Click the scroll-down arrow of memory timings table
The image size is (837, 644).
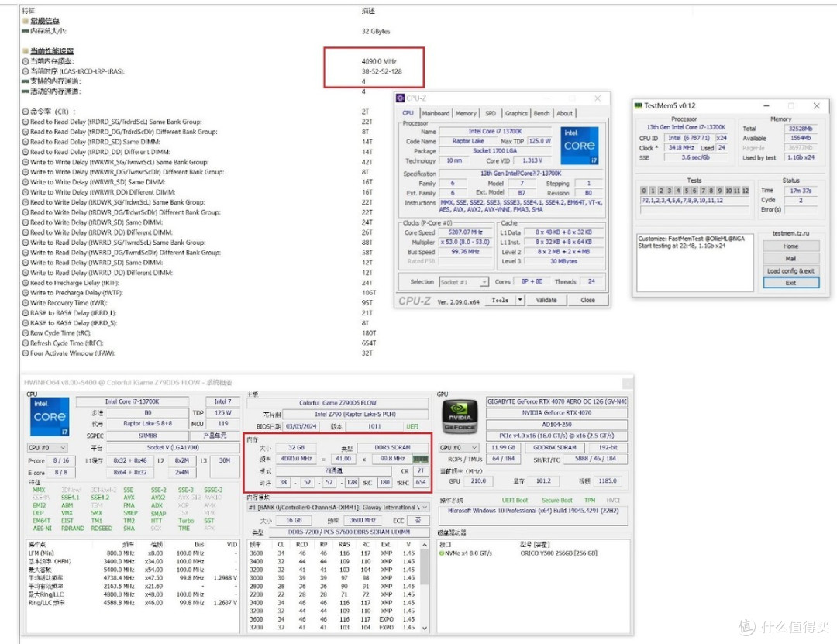[x=425, y=628]
